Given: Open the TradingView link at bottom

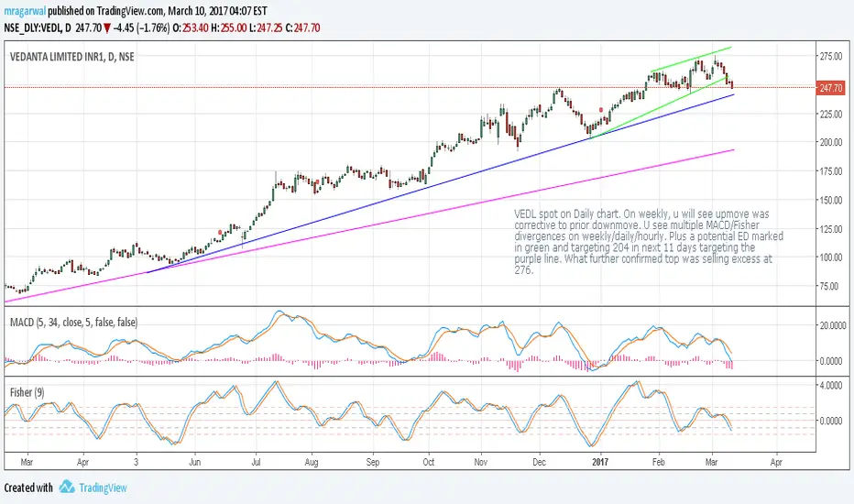Looking at the screenshot, I should (x=103, y=488).
